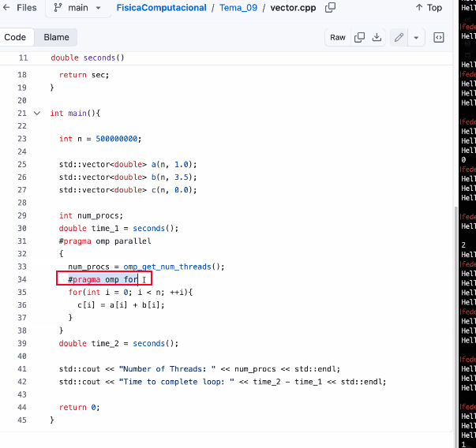476x448 pixels.
Task: Click line number 34
Action: (x=22, y=279)
